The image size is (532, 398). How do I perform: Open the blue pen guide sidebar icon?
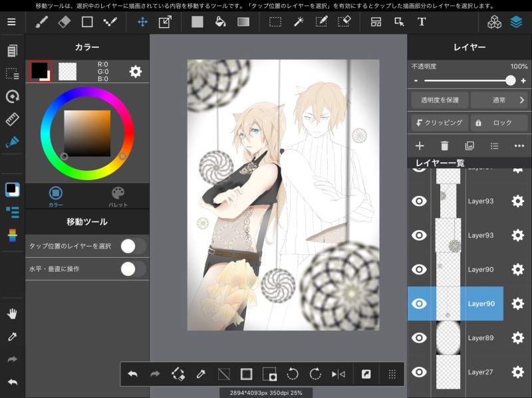click(12, 142)
